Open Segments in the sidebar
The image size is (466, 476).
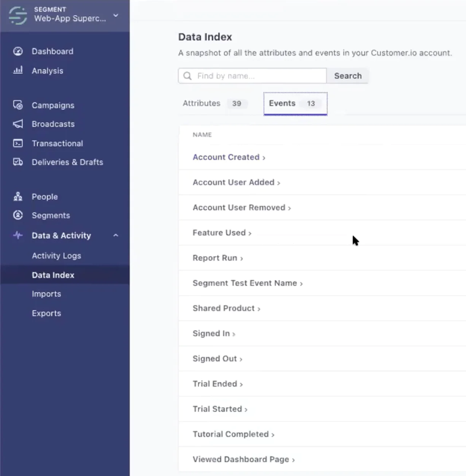click(x=51, y=216)
